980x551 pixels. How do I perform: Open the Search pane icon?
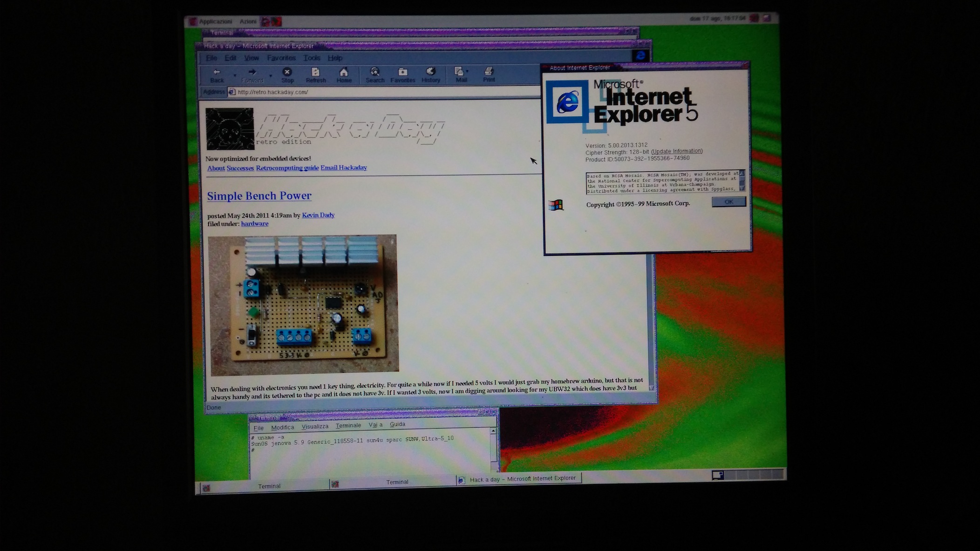pyautogui.click(x=374, y=72)
